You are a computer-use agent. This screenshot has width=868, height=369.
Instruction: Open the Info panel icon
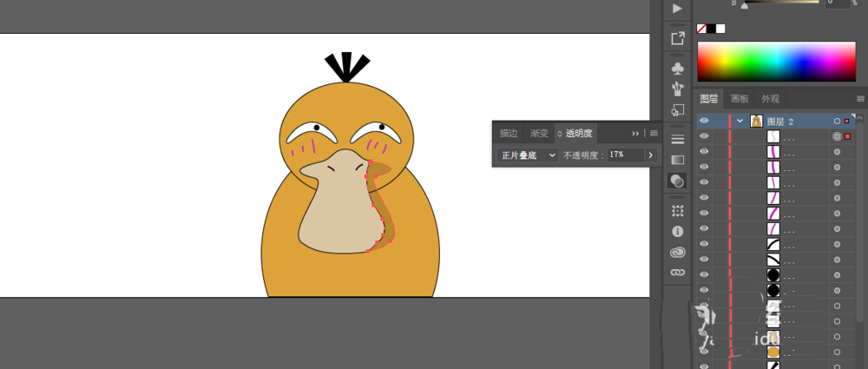[x=677, y=231]
